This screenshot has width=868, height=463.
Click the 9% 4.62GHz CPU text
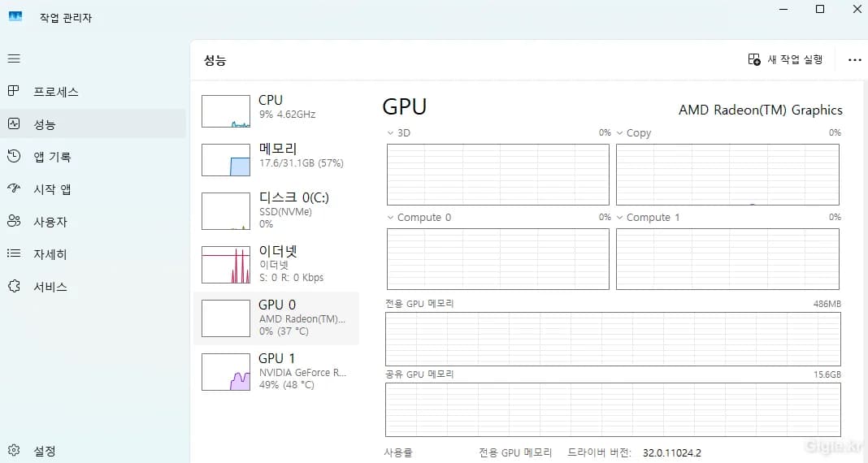pos(288,115)
